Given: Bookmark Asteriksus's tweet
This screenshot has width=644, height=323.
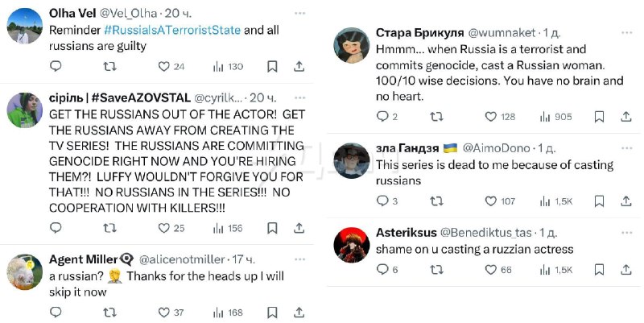Looking at the screenshot, I should [x=599, y=269].
